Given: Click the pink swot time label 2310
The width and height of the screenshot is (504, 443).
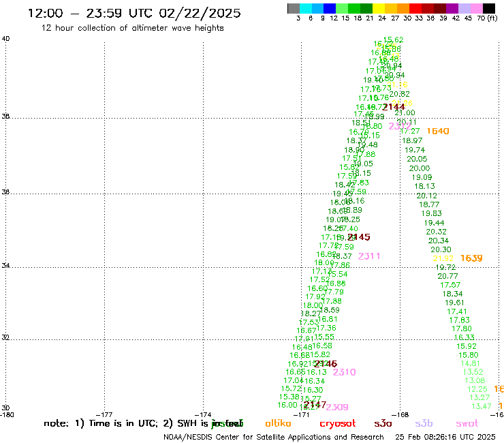Looking at the screenshot, I should click(x=344, y=372).
